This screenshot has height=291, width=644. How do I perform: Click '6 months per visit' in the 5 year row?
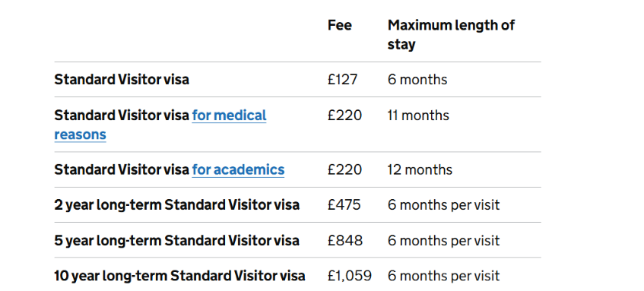443,241
